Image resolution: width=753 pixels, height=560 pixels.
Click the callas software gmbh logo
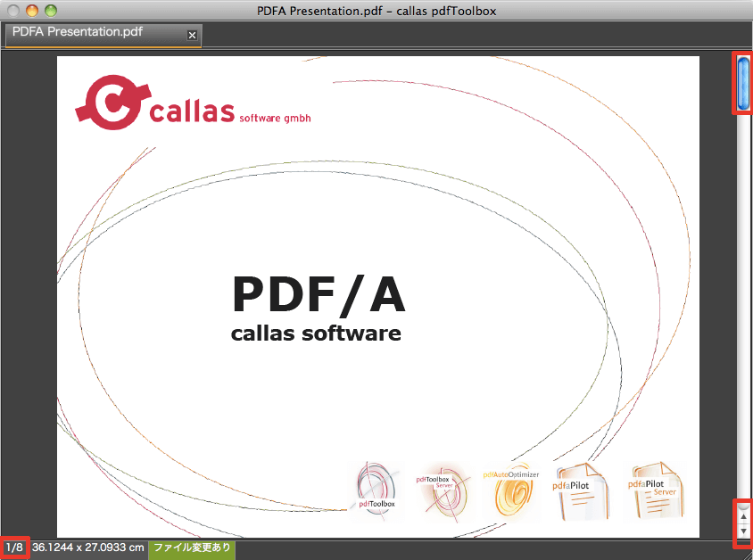(193, 103)
